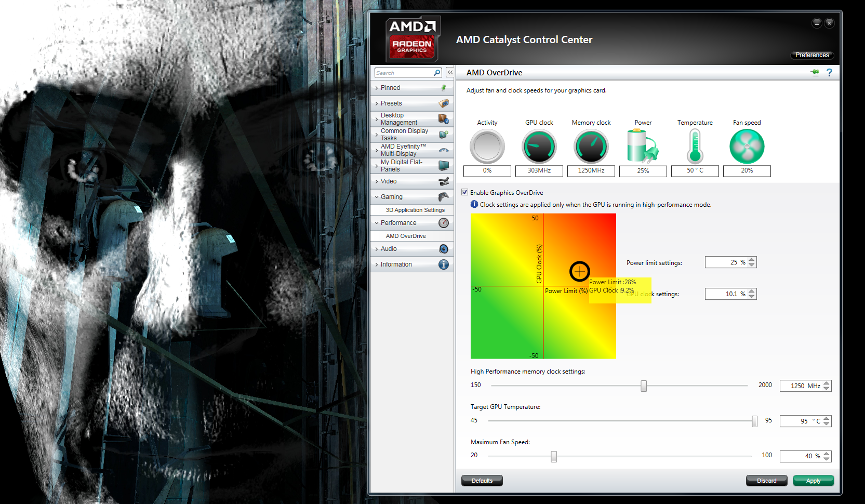Click the Memory clock gauge icon
The height and width of the screenshot is (504, 865).
click(591, 147)
